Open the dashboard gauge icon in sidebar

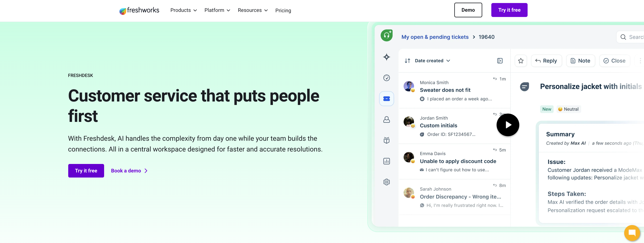click(x=386, y=78)
